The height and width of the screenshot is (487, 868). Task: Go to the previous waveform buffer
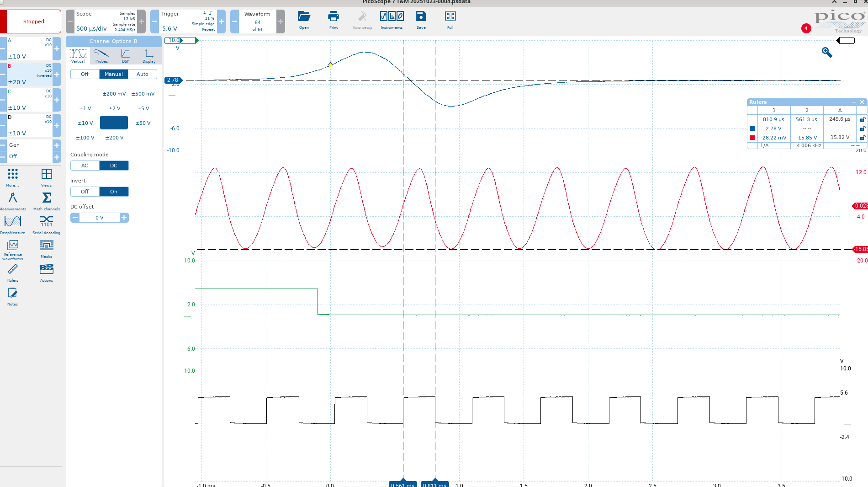pyautogui.click(x=234, y=21)
